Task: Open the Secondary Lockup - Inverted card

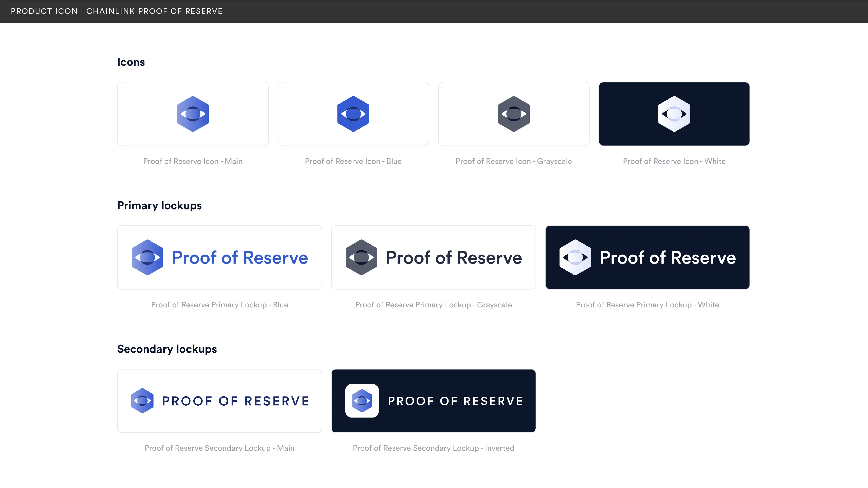Action: (x=433, y=400)
